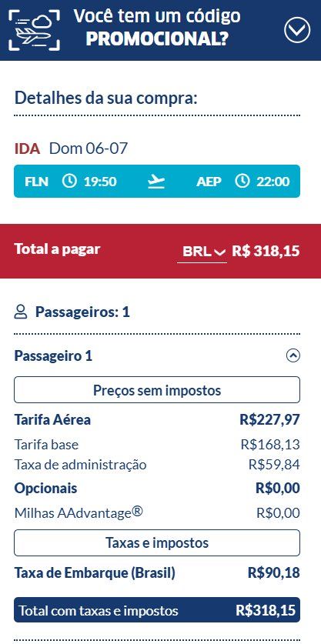Click the Total a pagar red bar
Image resolution: width=321 pixels, height=644 pixels.
click(x=160, y=251)
